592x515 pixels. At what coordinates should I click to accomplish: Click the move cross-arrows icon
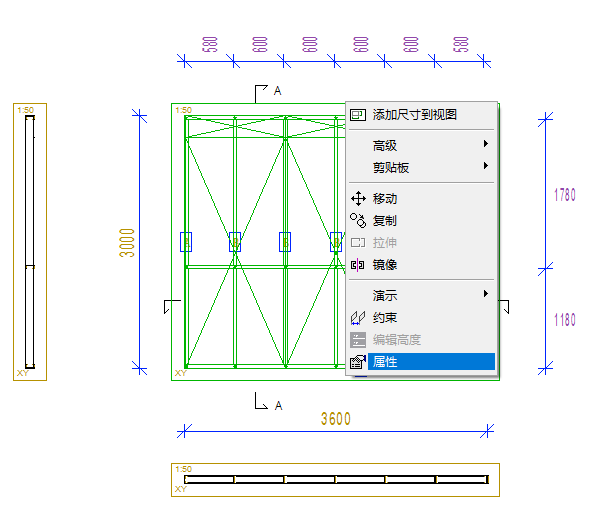click(x=358, y=199)
